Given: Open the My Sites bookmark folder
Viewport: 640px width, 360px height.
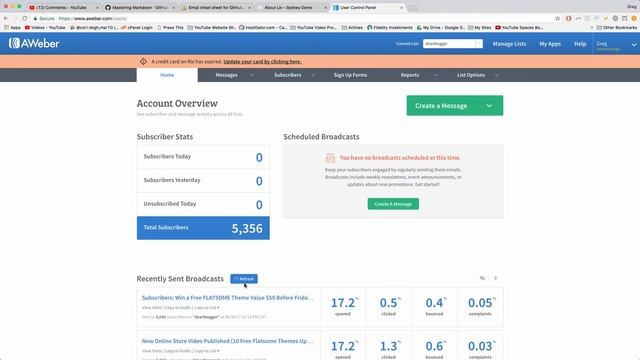Looking at the screenshot, I should click(480, 27).
